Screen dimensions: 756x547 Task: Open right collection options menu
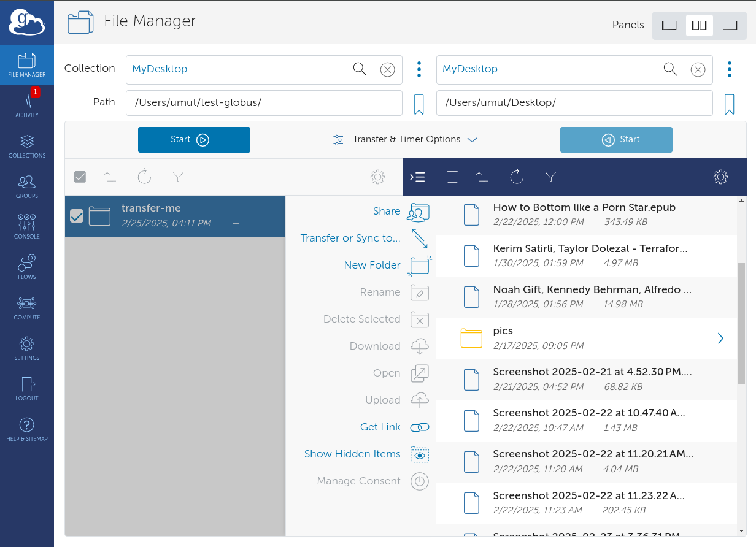click(x=730, y=69)
